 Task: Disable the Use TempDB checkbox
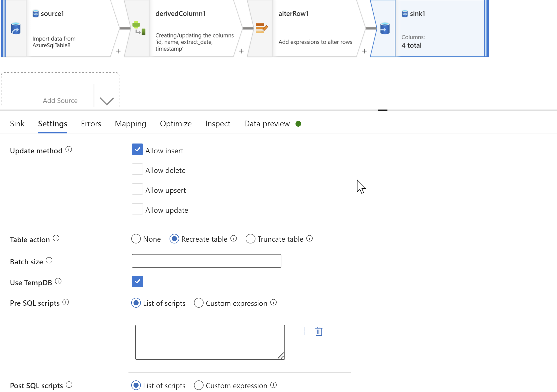tap(137, 281)
